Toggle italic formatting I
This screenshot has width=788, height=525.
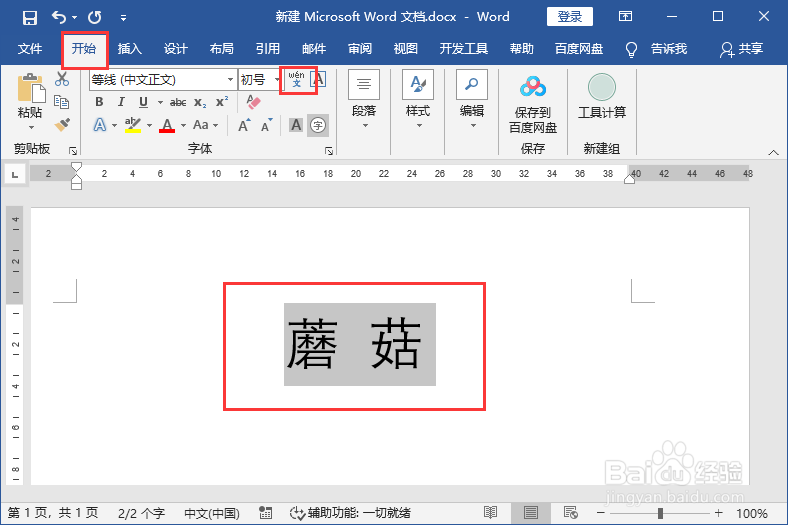[x=121, y=102]
